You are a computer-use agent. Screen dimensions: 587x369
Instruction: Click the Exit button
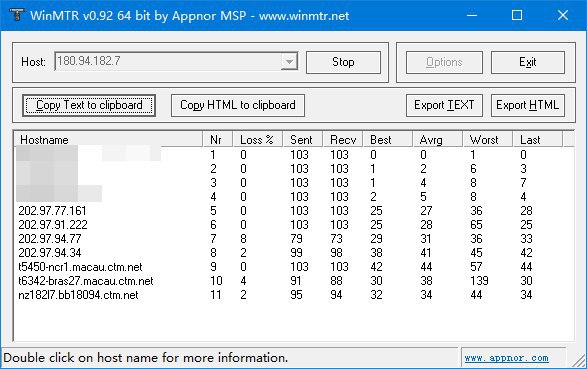click(527, 62)
